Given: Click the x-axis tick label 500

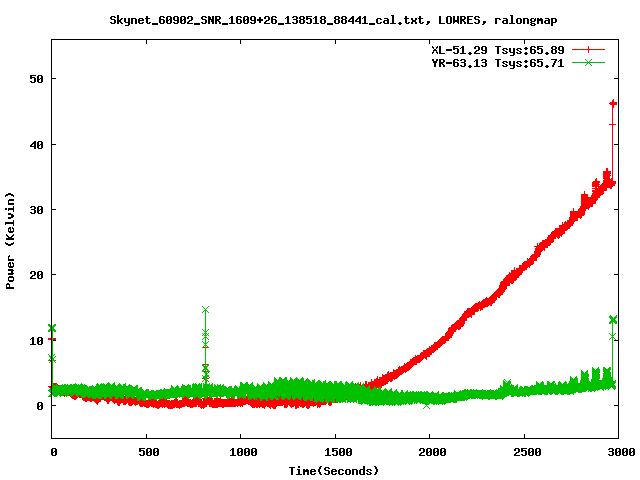Looking at the screenshot, I should pos(149,452).
